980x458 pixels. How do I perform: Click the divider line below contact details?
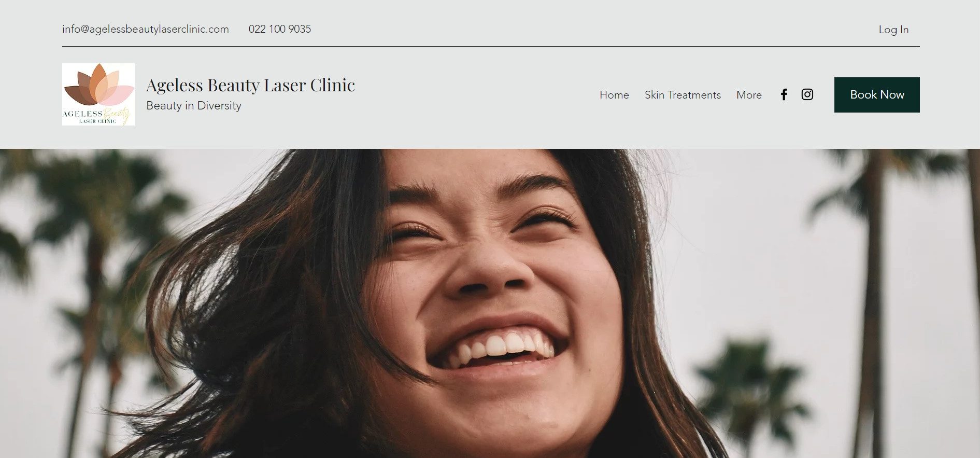tap(491, 47)
